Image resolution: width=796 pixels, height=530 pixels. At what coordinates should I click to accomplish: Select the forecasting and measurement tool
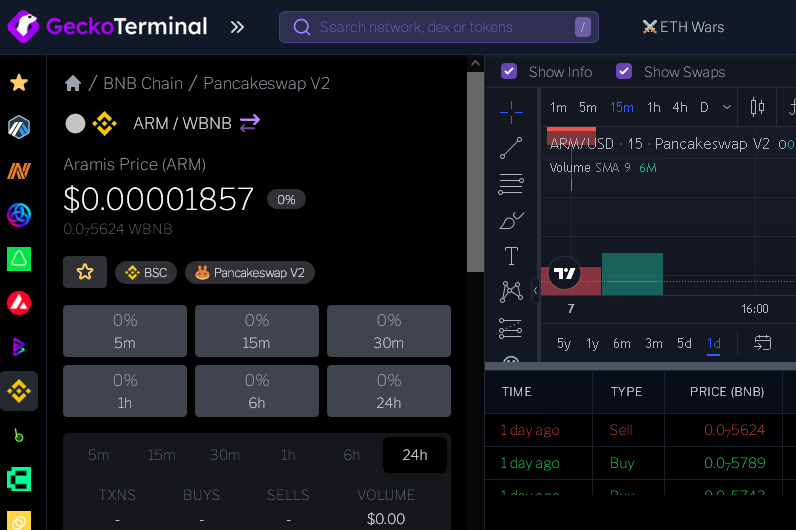tap(511, 328)
